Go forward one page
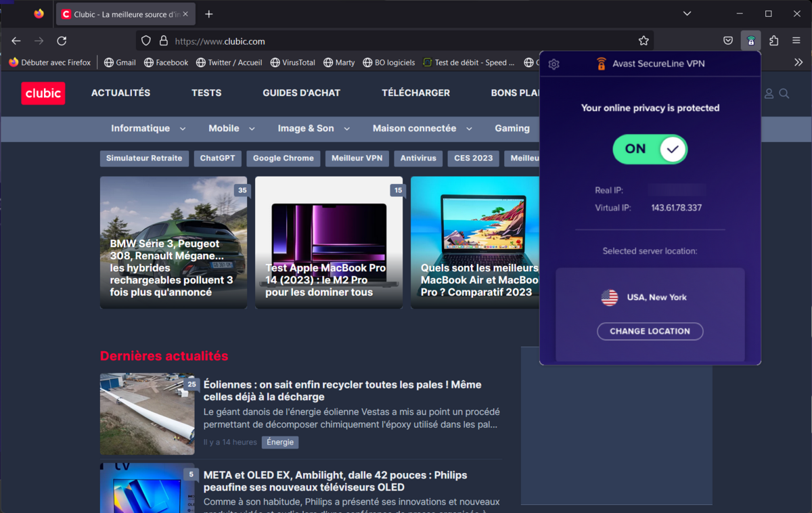812x513 pixels. (x=39, y=41)
